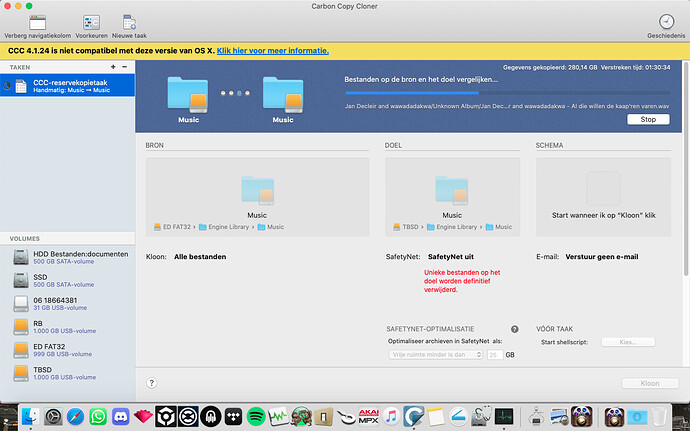Open the SafetyNet 'SafetyNet uit' popup
This screenshot has width=690, height=431.
451,257
